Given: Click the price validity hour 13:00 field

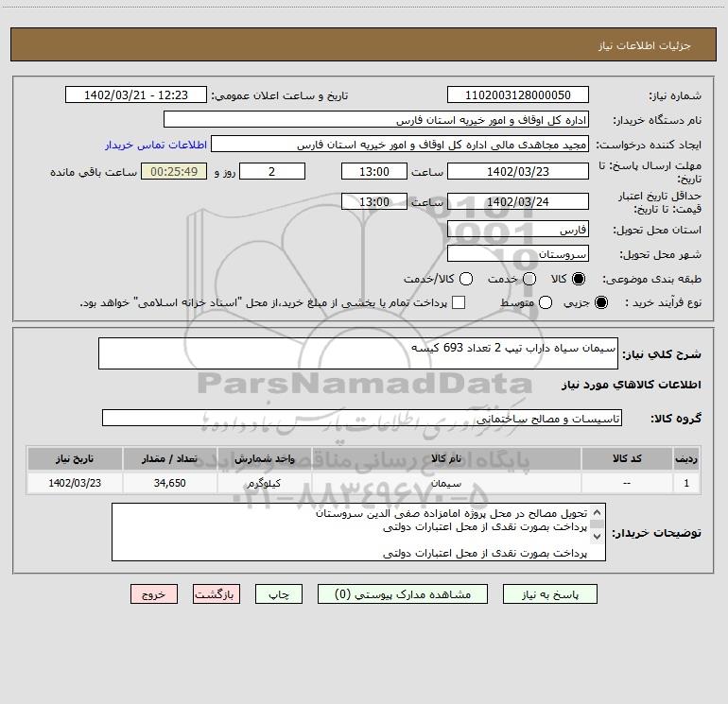Looking at the screenshot, I should point(374,201).
